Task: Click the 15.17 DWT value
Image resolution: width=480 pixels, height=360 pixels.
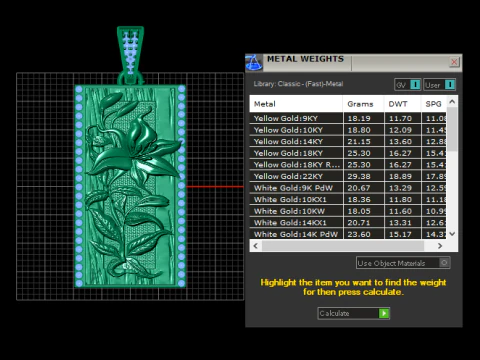Action: [400, 234]
